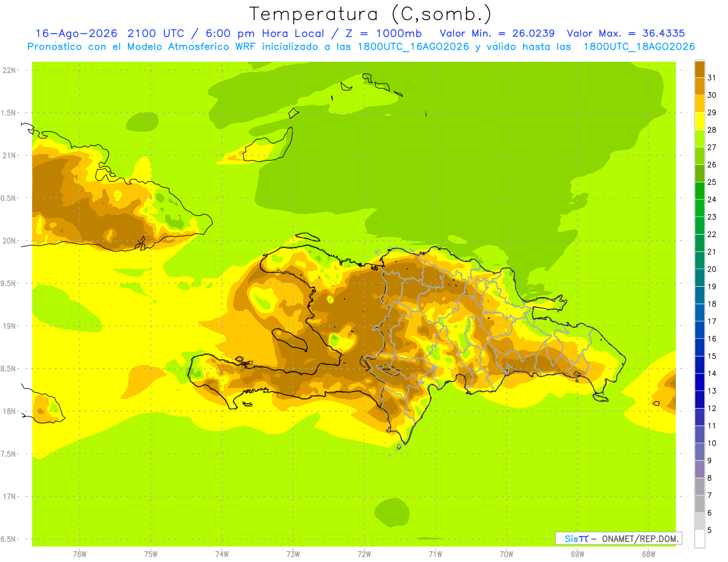Click the legend value '12'

tap(712, 408)
